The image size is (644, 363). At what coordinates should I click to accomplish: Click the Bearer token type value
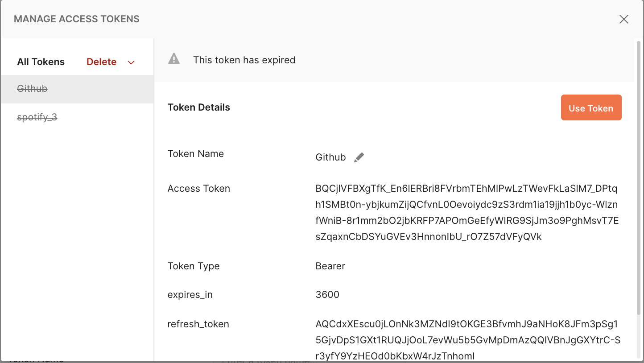(x=330, y=266)
